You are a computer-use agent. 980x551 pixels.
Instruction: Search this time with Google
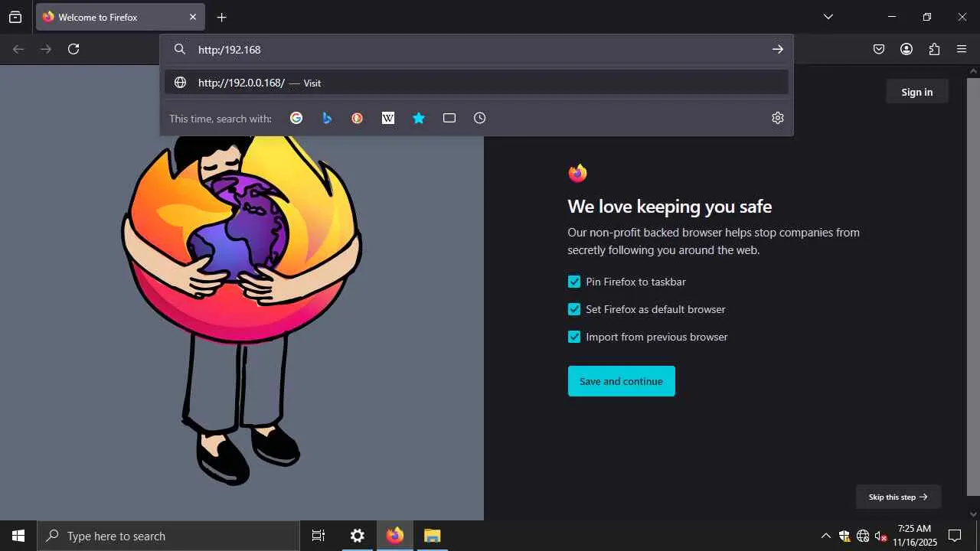point(296,118)
